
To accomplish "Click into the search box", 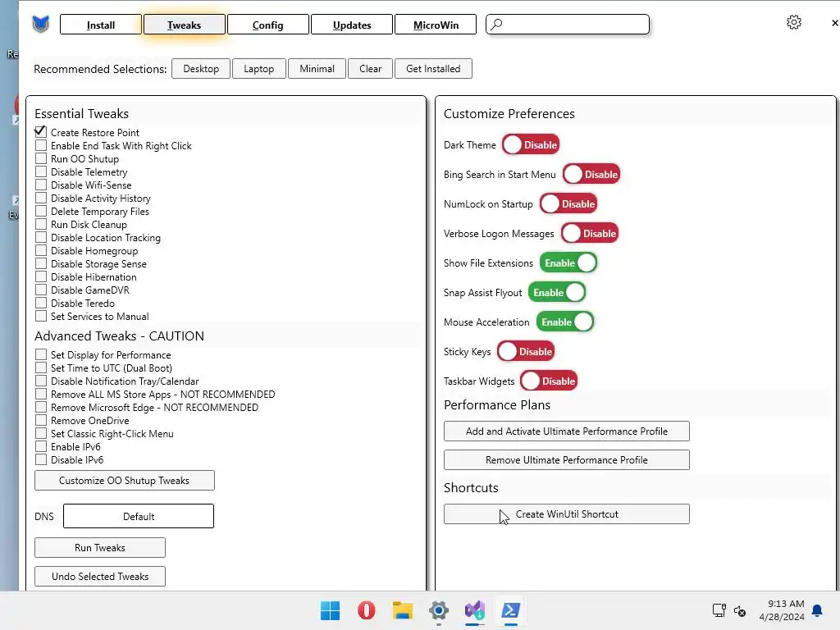I will coord(568,24).
